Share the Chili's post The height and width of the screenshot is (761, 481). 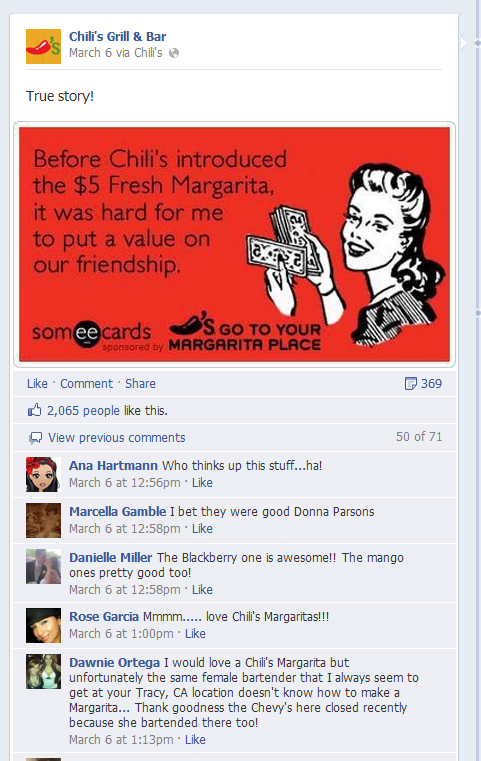[140, 383]
